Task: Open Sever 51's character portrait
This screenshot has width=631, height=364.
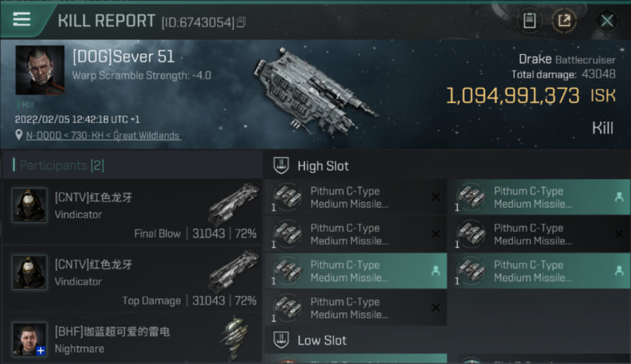Action: pos(40,70)
